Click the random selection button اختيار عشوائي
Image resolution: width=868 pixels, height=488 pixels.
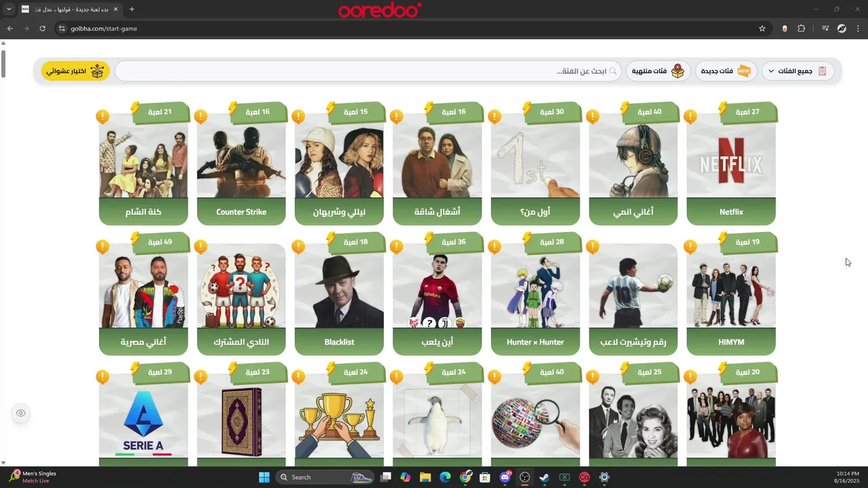pos(75,71)
